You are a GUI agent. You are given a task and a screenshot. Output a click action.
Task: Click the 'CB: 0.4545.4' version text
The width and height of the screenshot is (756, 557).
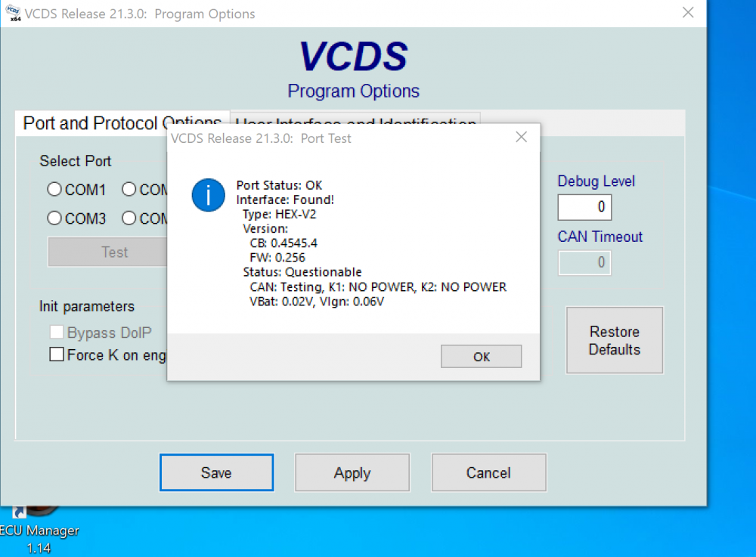(283, 243)
